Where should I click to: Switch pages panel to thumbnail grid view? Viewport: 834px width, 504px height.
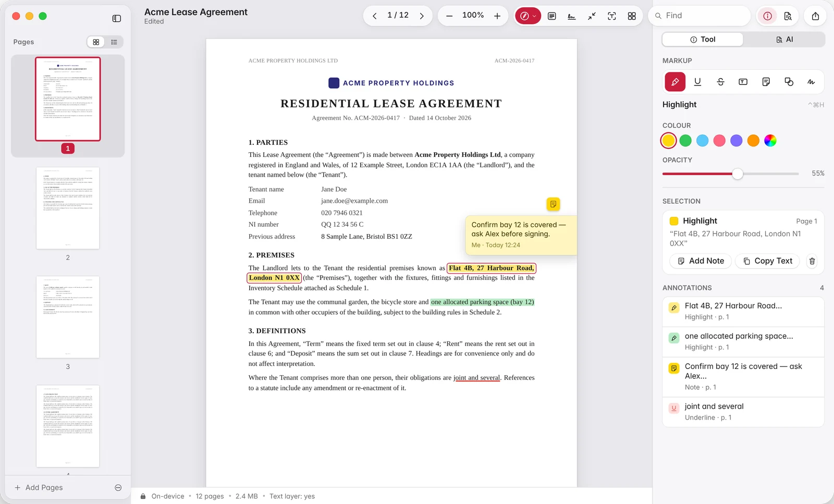click(96, 42)
